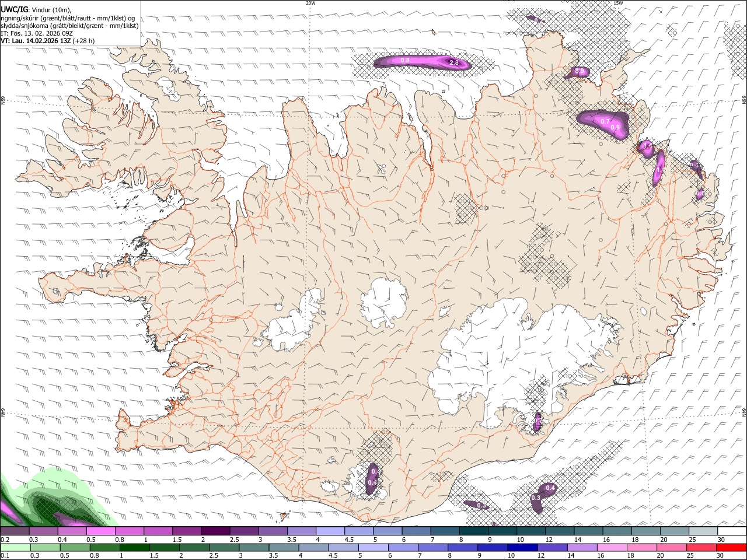This screenshot has width=747, height=560.
Task: Click the 'UWC/IG' title text
Action: [x=15, y=9]
